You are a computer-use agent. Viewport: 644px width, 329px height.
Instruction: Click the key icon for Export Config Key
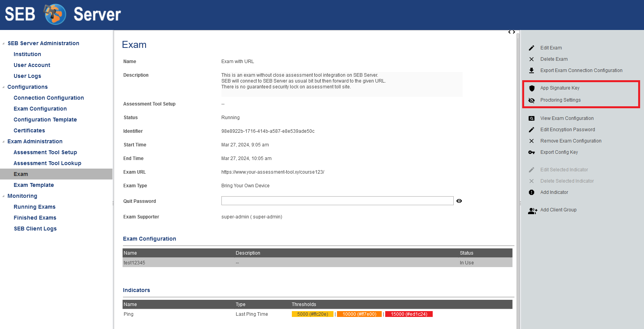pos(532,152)
